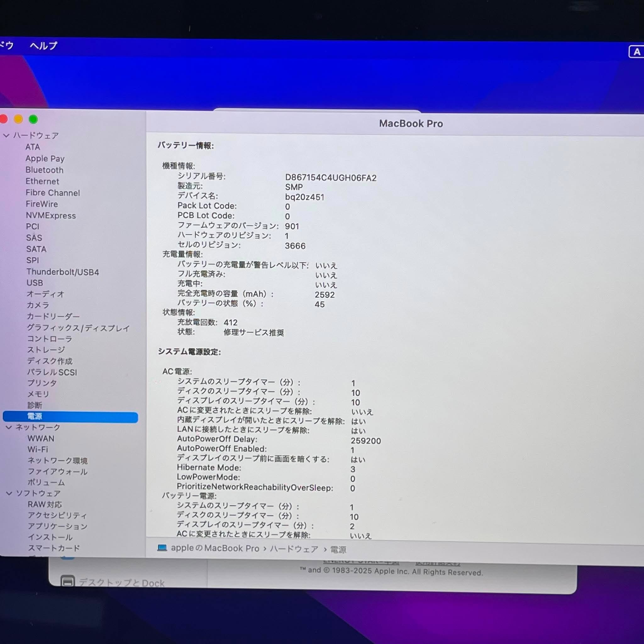The height and width of the screenshot is (644, 644).
Task: Select オーディオ in the sidebar
Action: [x=45, y=294]
